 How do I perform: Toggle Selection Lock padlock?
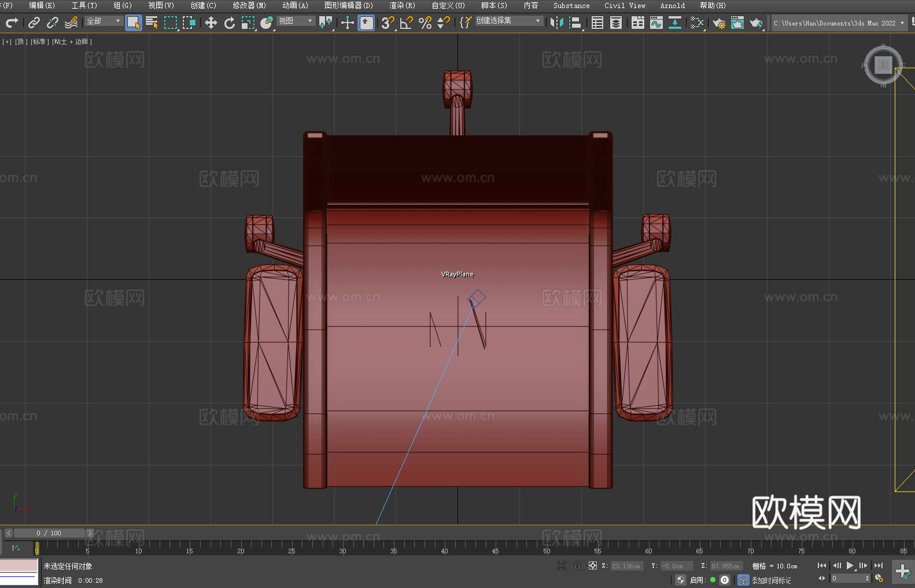pyautogui.click(x=577, y=565)
